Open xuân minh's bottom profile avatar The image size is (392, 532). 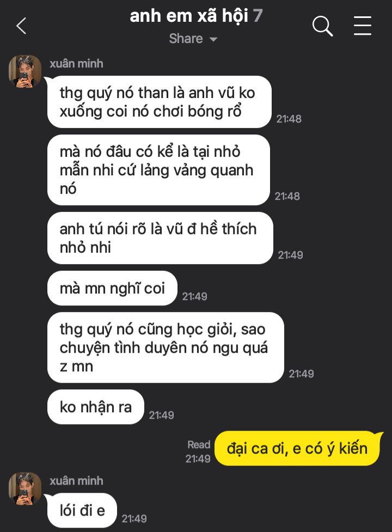click(25, 488)
